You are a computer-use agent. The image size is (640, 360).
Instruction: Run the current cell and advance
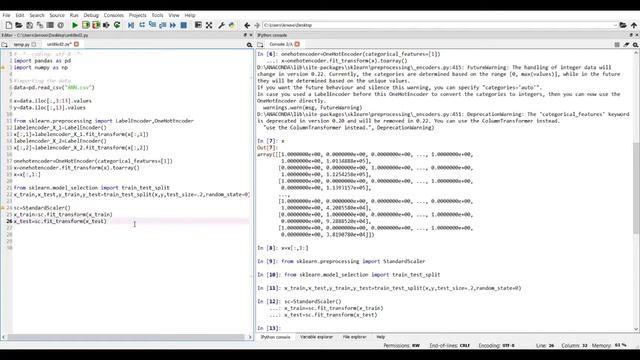click(96, 25)
